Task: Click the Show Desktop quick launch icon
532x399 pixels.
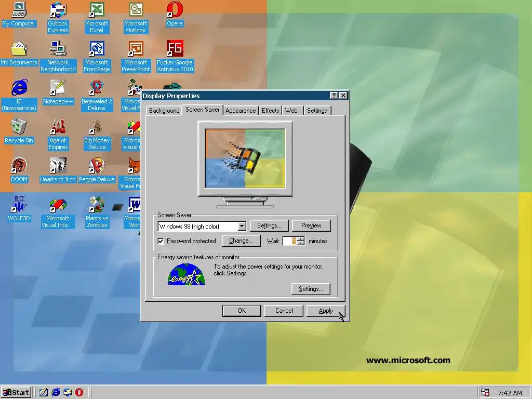Action: (x=44, y=393)
